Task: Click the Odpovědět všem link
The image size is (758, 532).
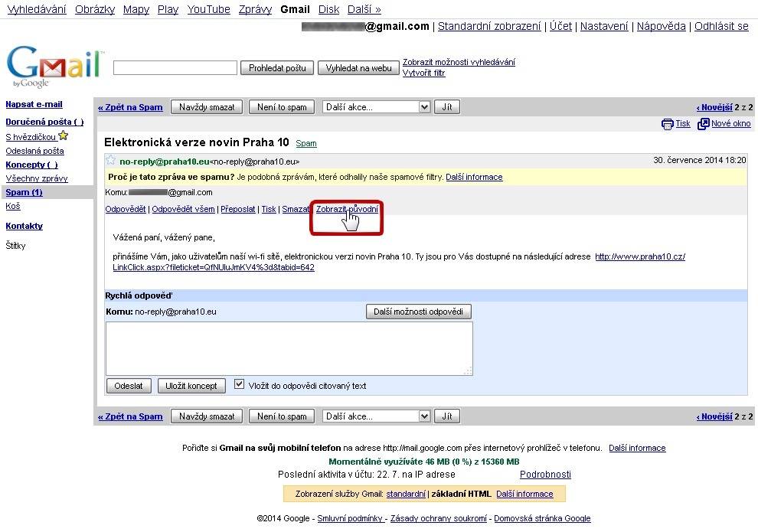Action: (183, 209)
